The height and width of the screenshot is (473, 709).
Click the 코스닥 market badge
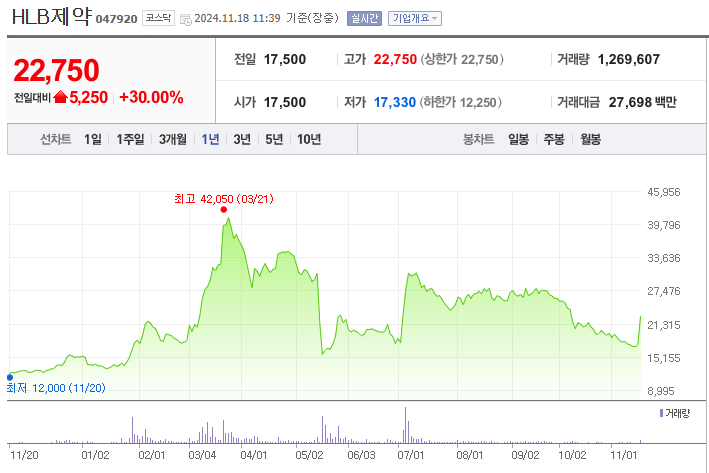pos(158,18)
